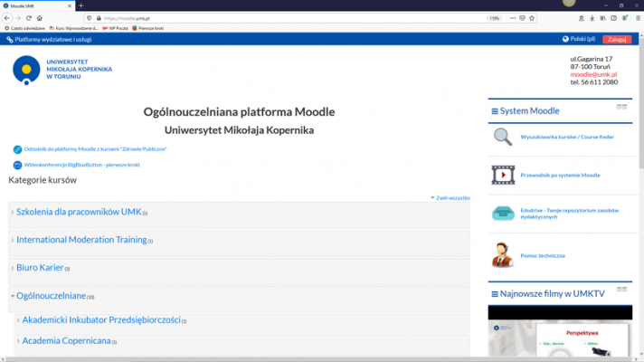Open the UMKTV video thumbnail
The width and height of the screenshot is (644, 362).
click(560, 331)
